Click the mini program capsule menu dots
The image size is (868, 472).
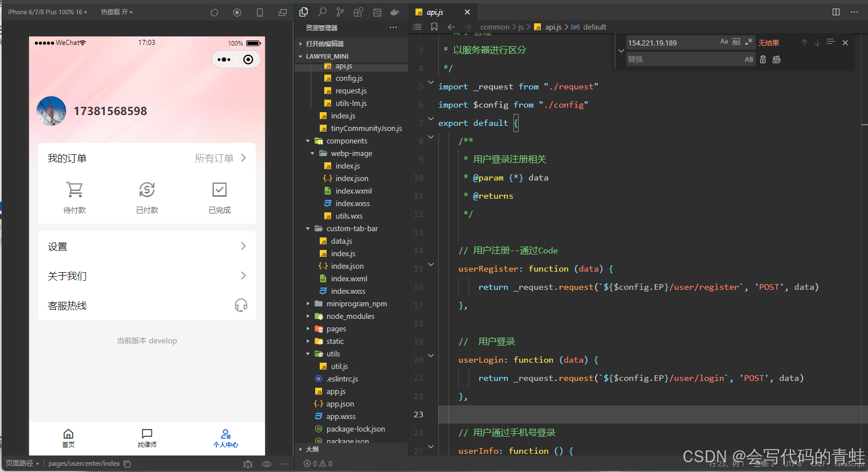[224, 59]
